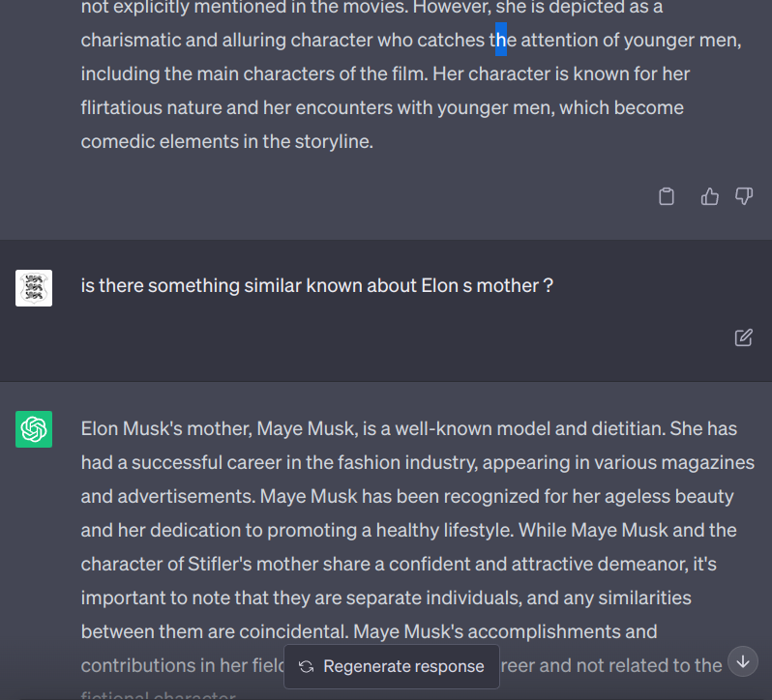This screenshot has width=772, height=700.
Task: Click the circular arrows icon beside Regenerate
Action: pos(307,666)
